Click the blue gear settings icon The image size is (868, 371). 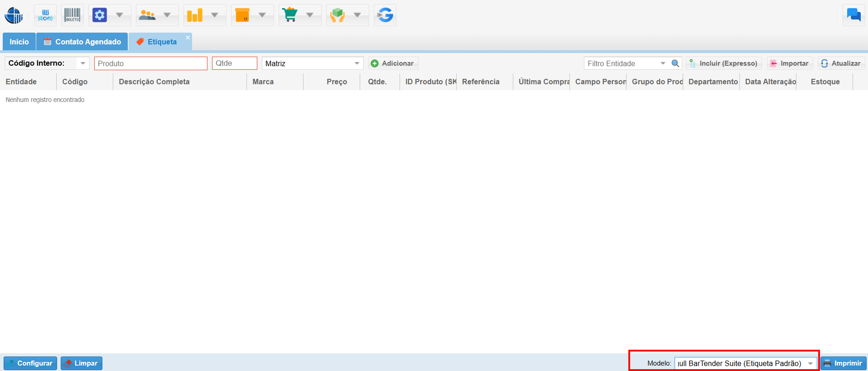[100, 15]
